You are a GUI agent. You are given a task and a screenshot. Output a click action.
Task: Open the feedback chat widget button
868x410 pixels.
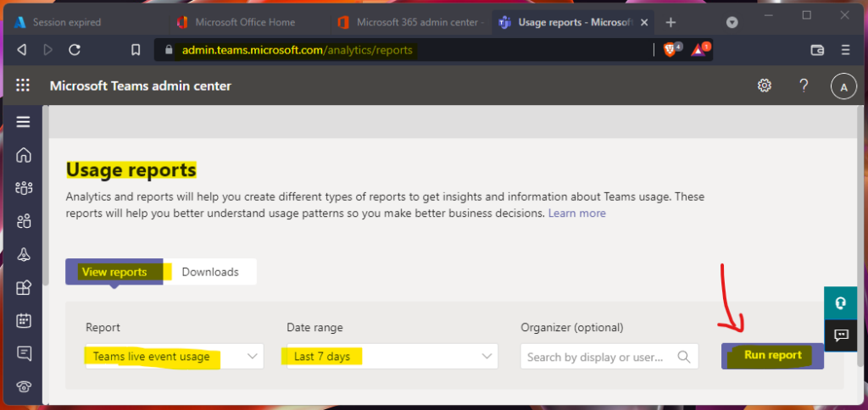(841, 335)
